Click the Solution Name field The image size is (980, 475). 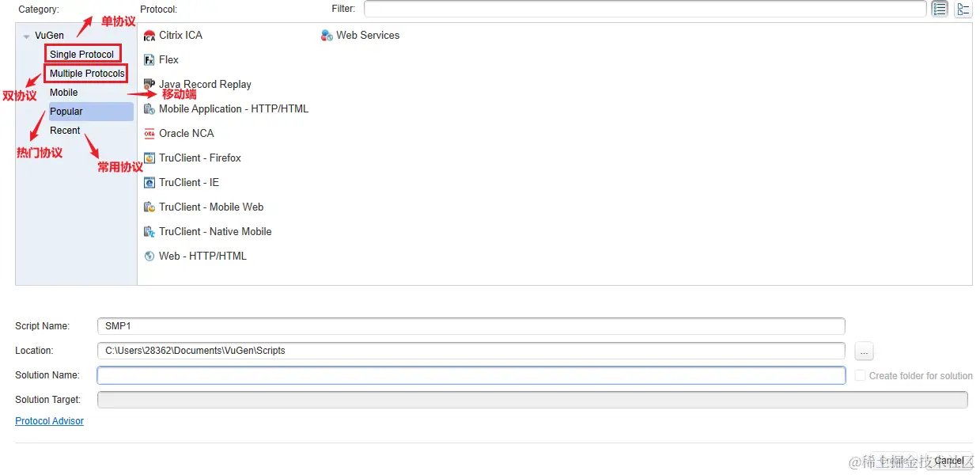tap(471, 375)
